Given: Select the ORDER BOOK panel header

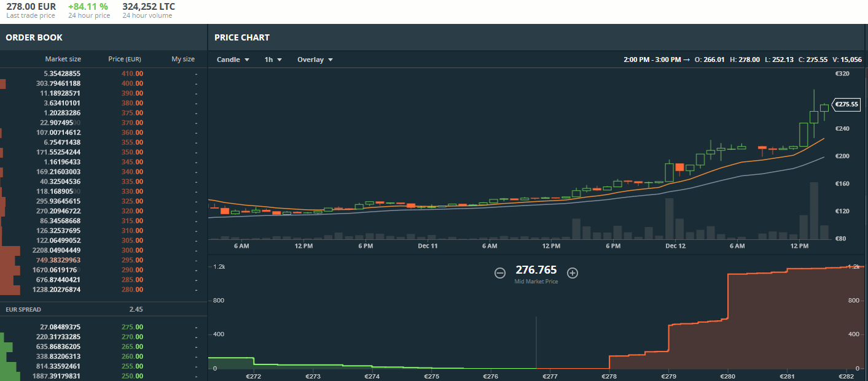Looking at the screenshot, I should pos(34,37).
